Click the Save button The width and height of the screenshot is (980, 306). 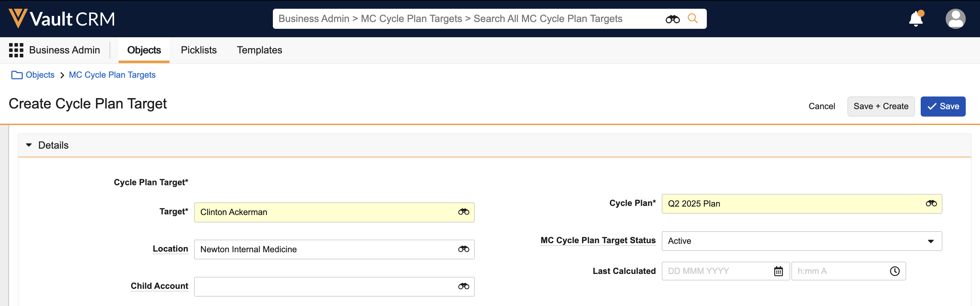tap(943, 107)
